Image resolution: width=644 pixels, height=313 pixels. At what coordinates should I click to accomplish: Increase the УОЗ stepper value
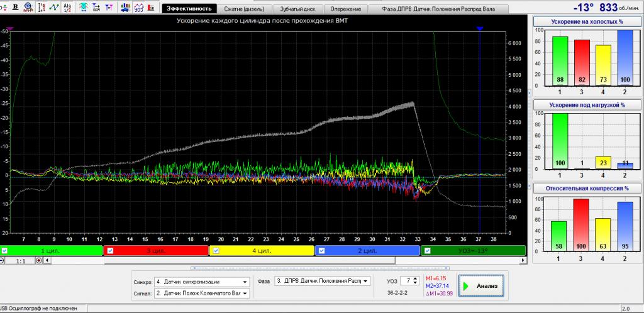coord(416,278)
